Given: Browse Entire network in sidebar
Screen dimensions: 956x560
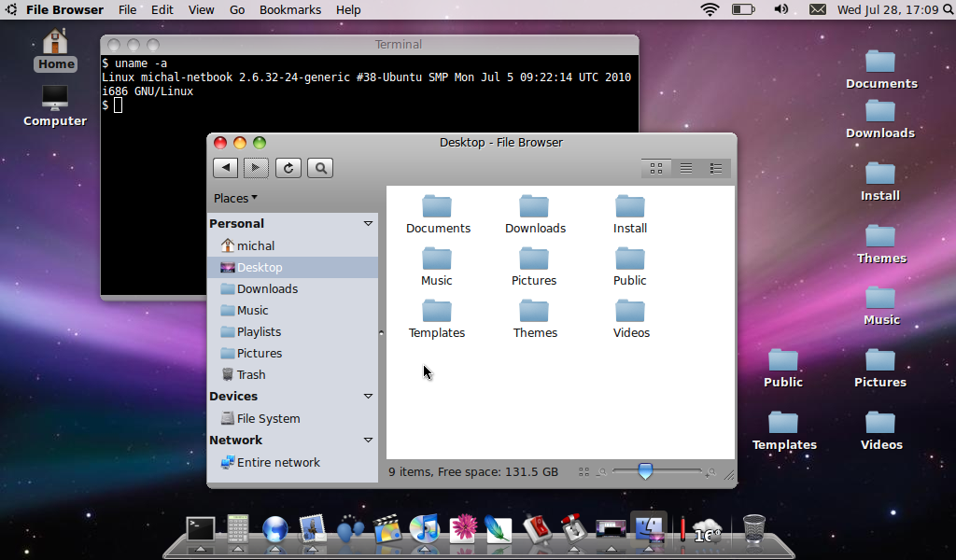Looking at the screenshot, I should [x=292, y=463].
